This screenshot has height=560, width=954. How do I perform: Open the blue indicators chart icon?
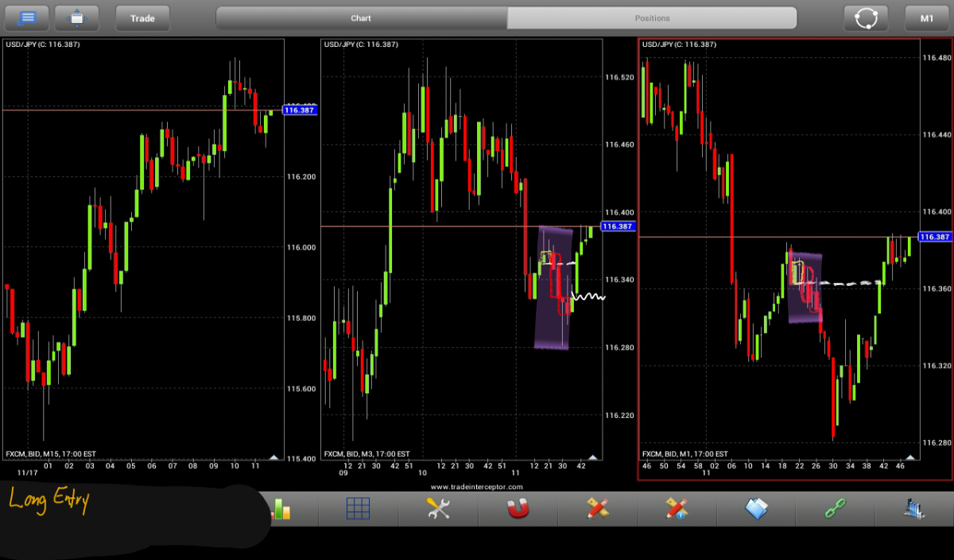915,508
